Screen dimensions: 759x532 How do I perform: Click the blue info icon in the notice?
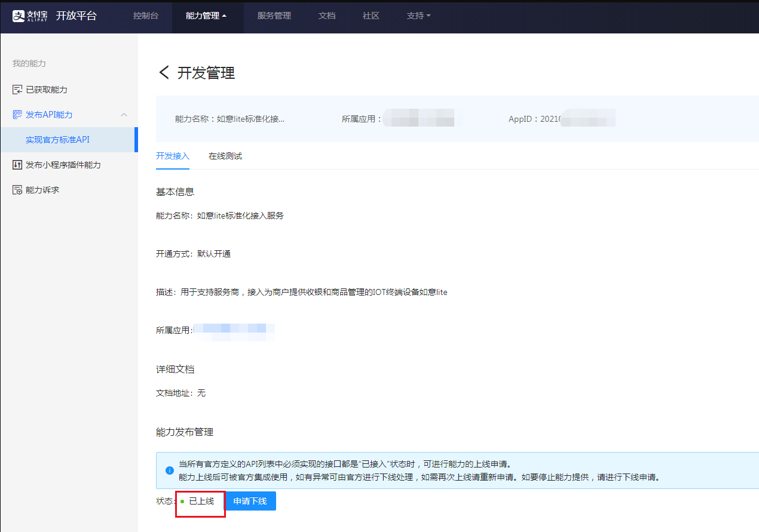click(169, 471)
